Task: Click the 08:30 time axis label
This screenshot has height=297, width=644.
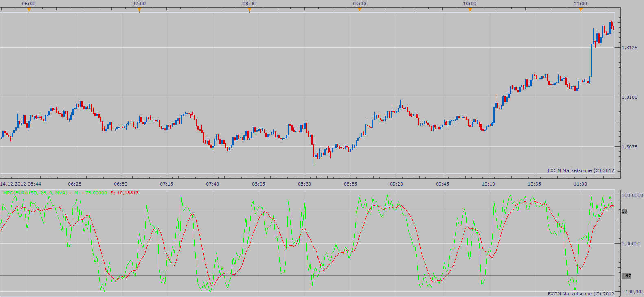Action: [x=304, y=184]
